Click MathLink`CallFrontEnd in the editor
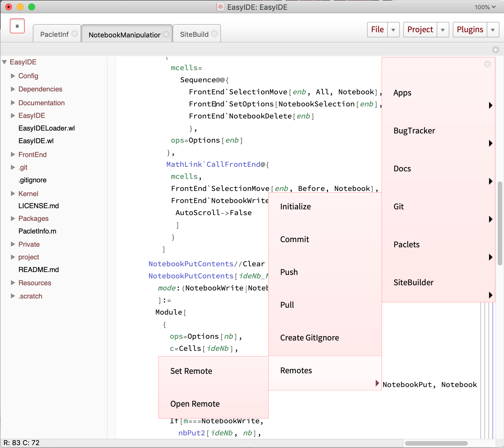504x448 pixels. pos(213,164)
